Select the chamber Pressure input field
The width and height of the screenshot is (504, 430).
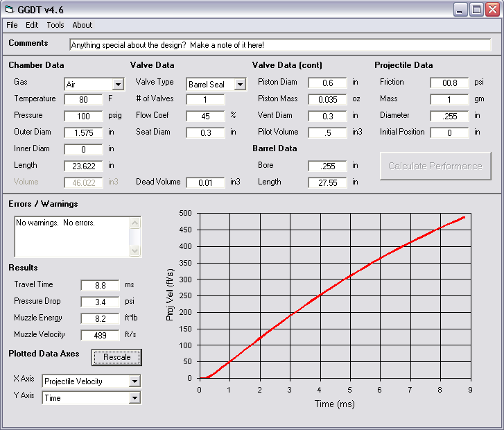[84, 116]
